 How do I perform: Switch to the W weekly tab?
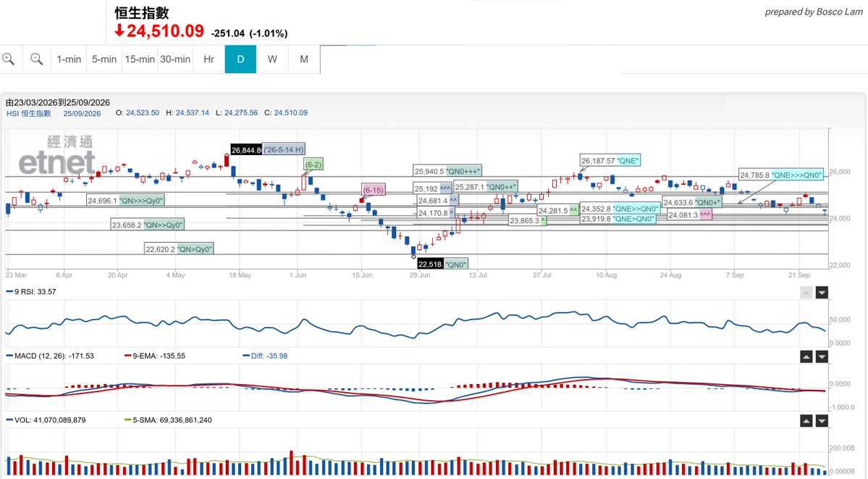click(272, 59)
